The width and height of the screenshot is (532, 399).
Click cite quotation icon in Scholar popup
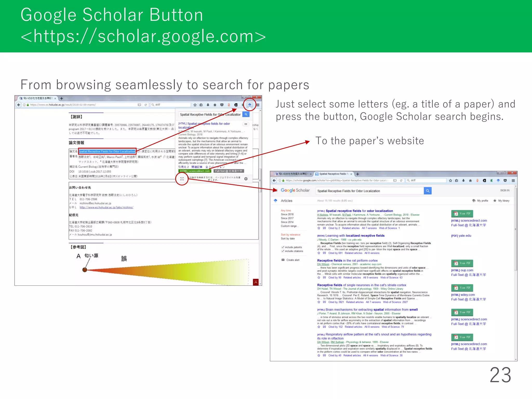click(x=246, y=124)
